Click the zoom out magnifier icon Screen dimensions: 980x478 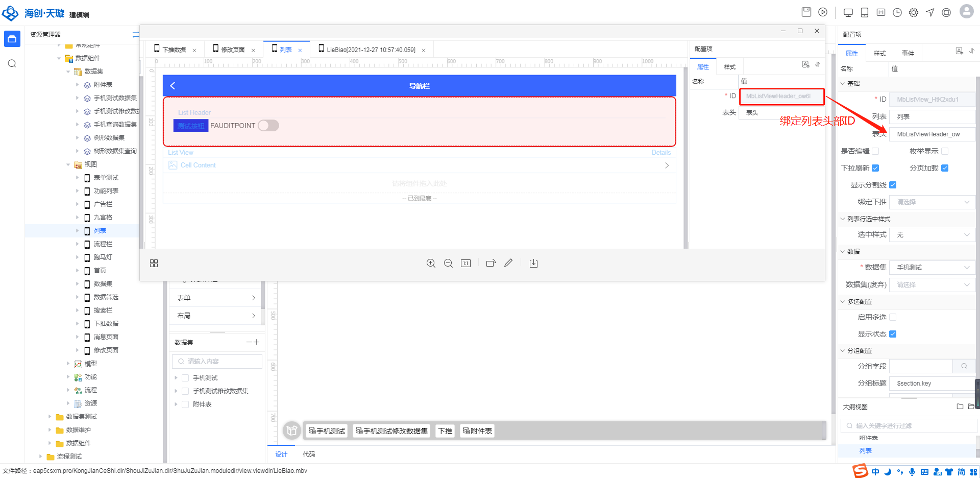tap(448, 264)
